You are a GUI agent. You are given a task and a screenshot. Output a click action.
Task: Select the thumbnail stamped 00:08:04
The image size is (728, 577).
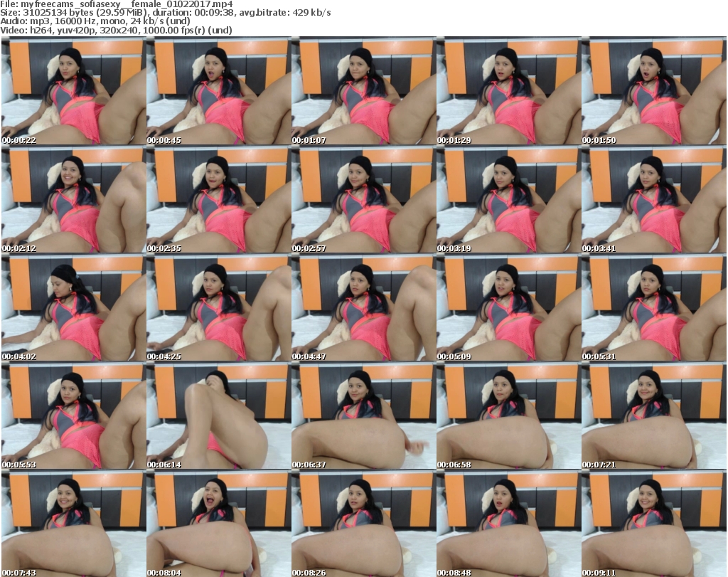click(x=219, y=524)
